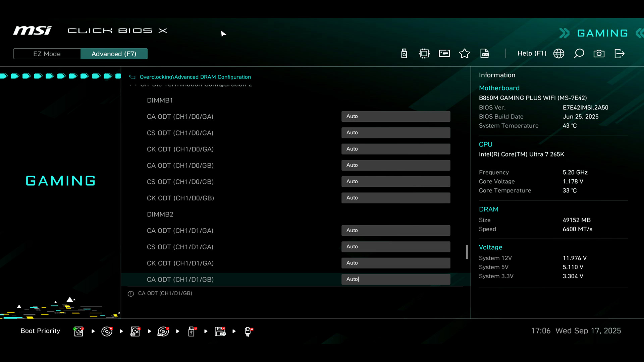
Task: Select the hard disk boot priority icon
Action: tap(78, 331)
